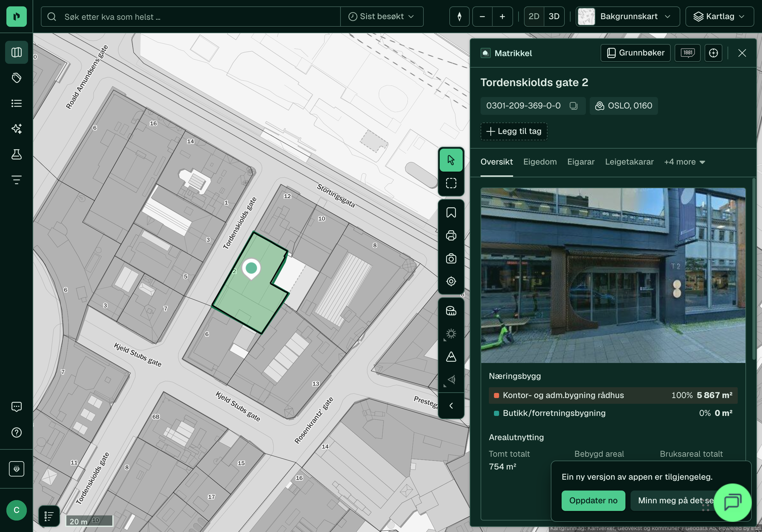
Task: Select the rectangle selection tool
Action: click(x=451, y=183)
